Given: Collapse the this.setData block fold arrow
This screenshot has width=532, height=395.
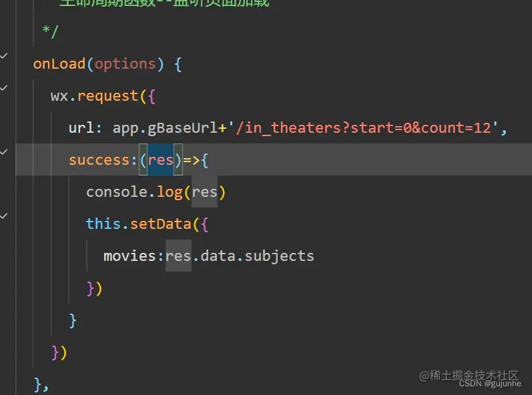Looking at the screenshot, I should 4,216.
